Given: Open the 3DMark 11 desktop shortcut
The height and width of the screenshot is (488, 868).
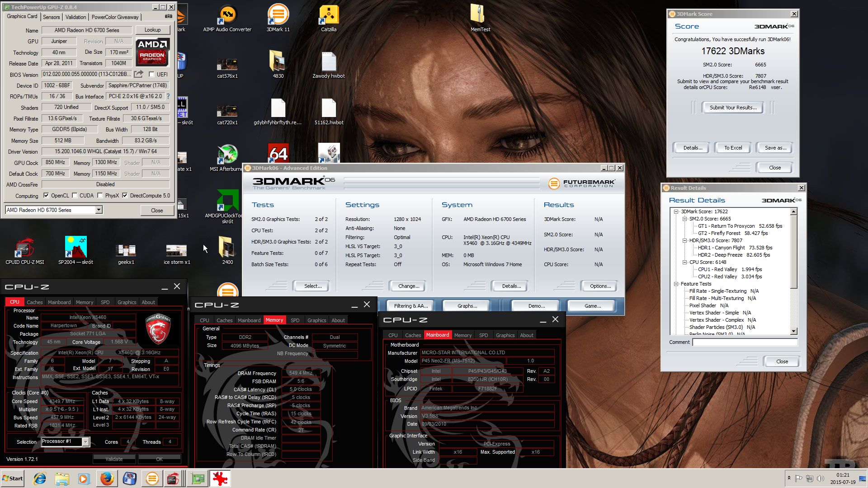Looking at the screenshot, I should coord(278,18).
